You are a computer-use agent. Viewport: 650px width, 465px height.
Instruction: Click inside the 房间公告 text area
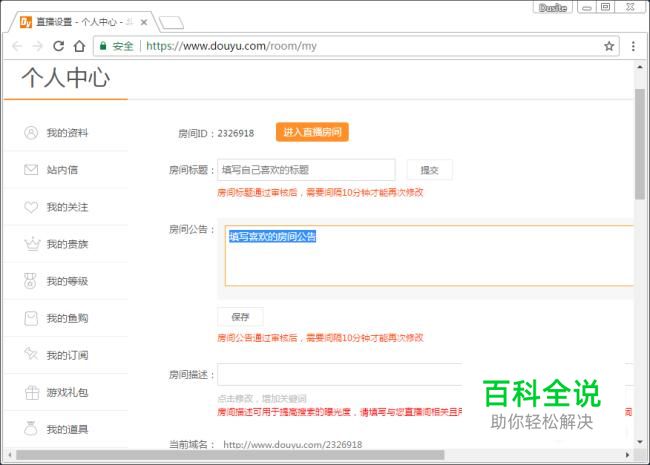point(429,256)
